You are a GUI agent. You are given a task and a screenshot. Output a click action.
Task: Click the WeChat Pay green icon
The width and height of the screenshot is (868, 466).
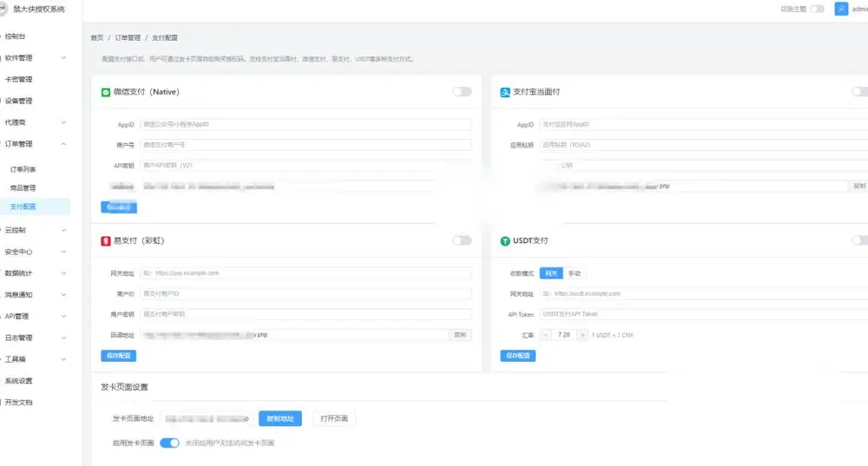click(106, 93)
